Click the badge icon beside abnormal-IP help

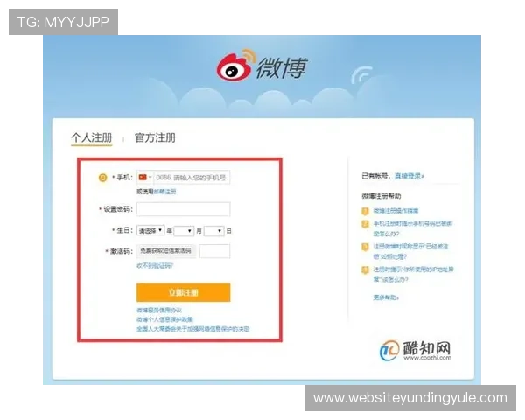click(365, 269)
